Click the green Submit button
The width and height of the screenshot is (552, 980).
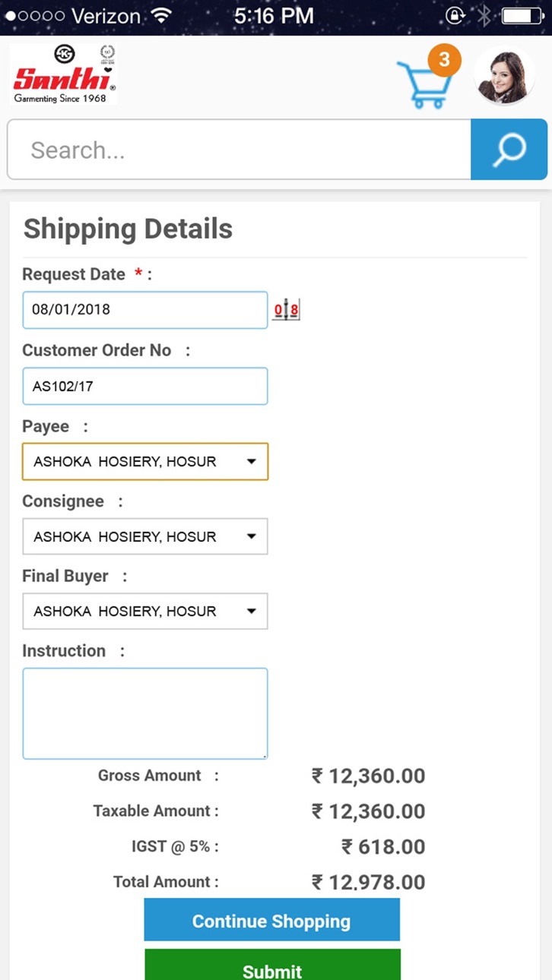tap(272, 966)
